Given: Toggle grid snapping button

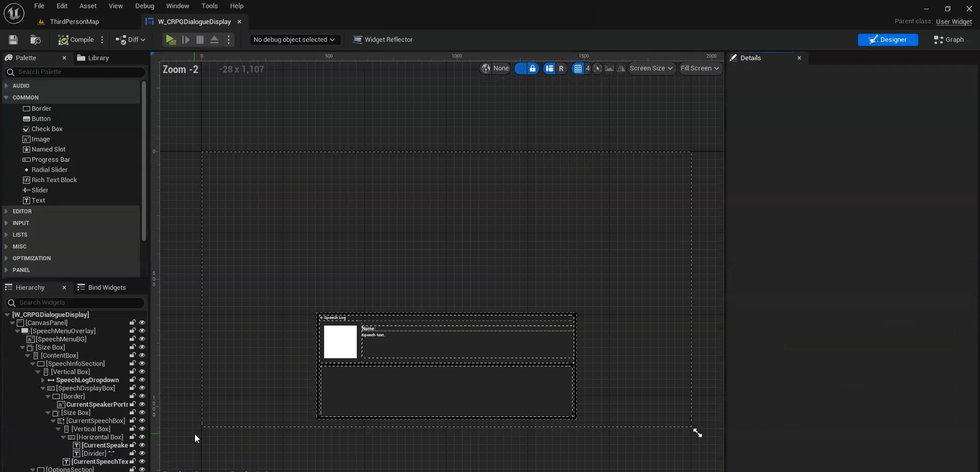Looking at the screenshot, I should (577, 68).
